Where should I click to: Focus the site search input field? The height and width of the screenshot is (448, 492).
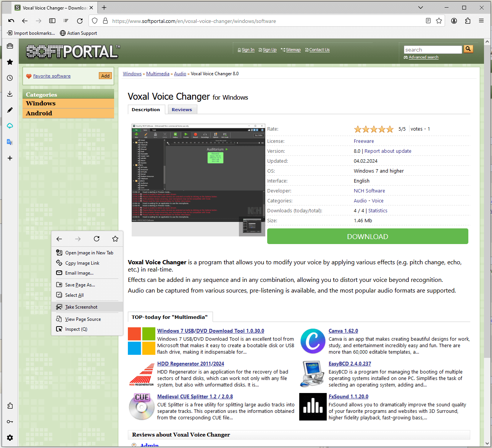[433, 50]
